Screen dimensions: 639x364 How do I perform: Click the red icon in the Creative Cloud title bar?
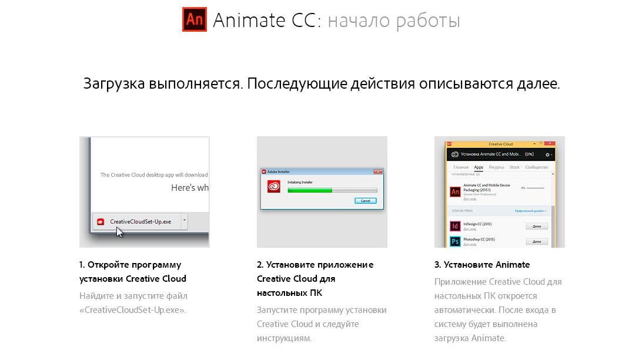(x=450, y=144)
